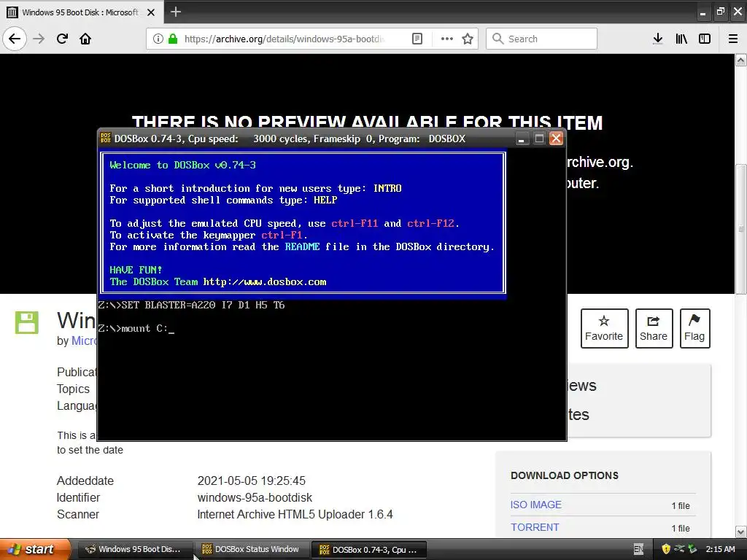Open the Windows Start menu
Image resolution: width=747 pixels, height=560 pixels.
36,549
